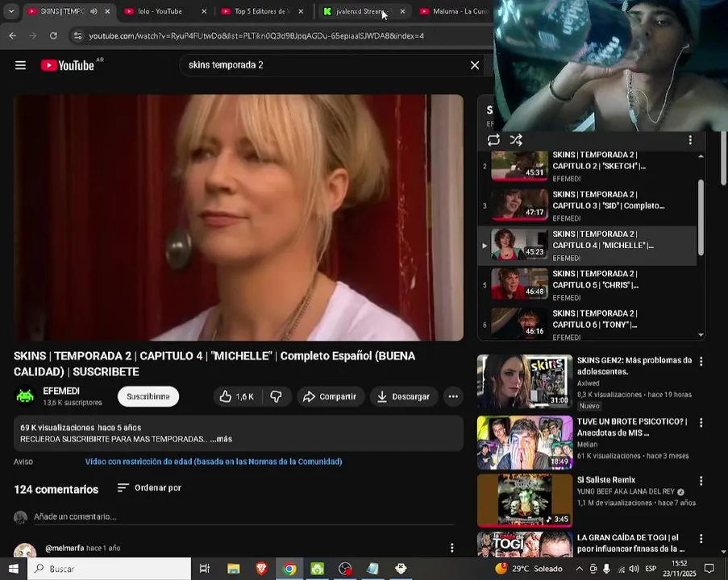
Task: Switch to the 'Maluma - La Curio' tab
Action: click(456, 11)
